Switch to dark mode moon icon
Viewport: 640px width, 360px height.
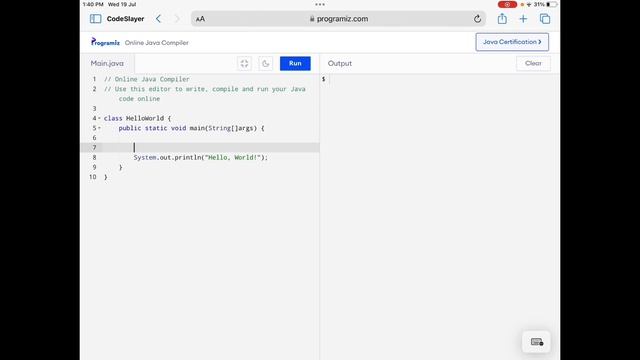pos(265,63)
